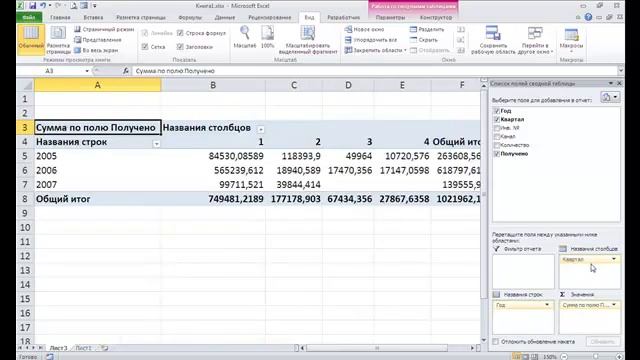The width and height of the screenshot is (640, 360).
Task: Check the Количество field checkbox
Action: (x=497, y=145)
